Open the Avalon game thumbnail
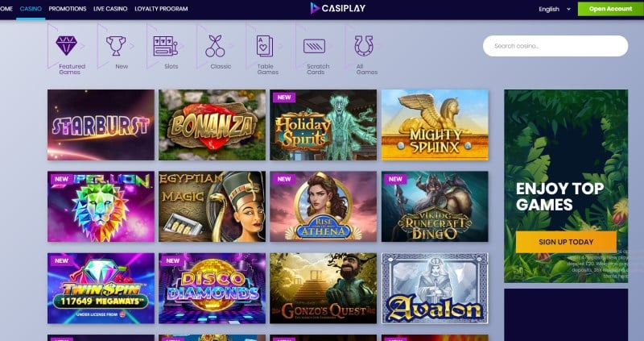 pyautogui.click(x=435, y=288)
